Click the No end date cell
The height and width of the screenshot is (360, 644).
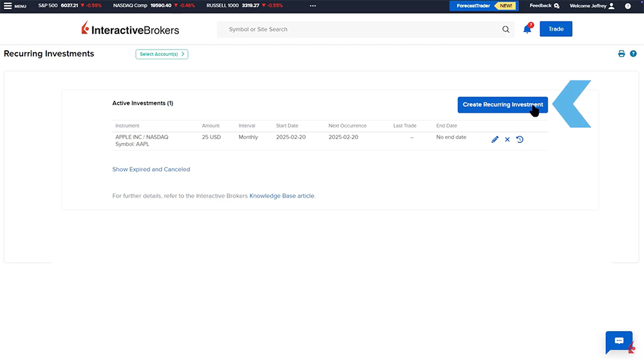pos(451,137)
